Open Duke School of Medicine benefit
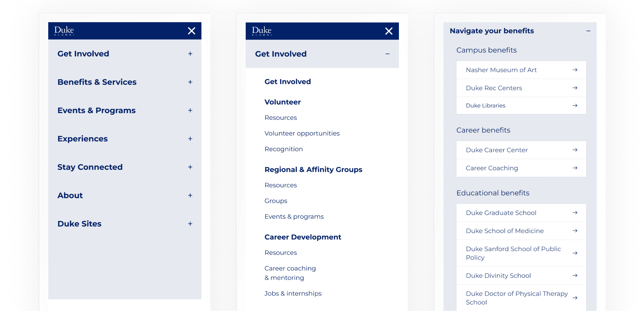The width and height of the screenshot is (644, 311). (x=521, y=231)
